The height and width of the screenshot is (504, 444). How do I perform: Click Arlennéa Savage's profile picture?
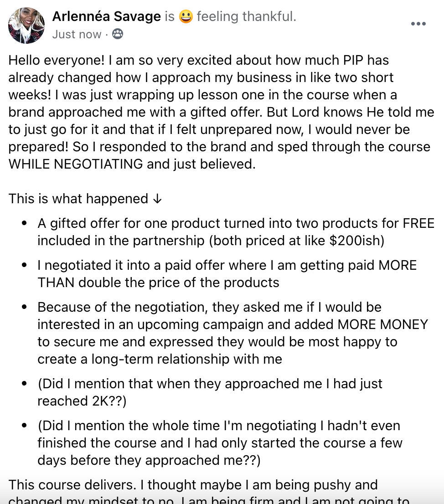tap(26, 26)
